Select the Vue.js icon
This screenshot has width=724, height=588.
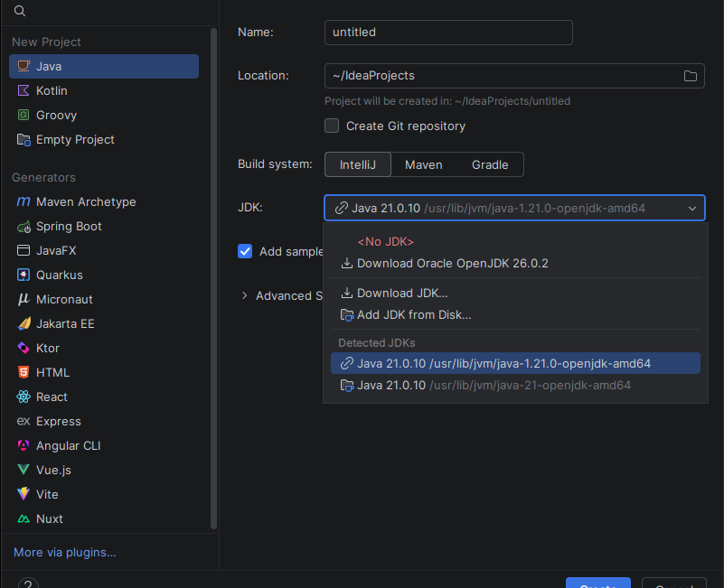[24, 470]
